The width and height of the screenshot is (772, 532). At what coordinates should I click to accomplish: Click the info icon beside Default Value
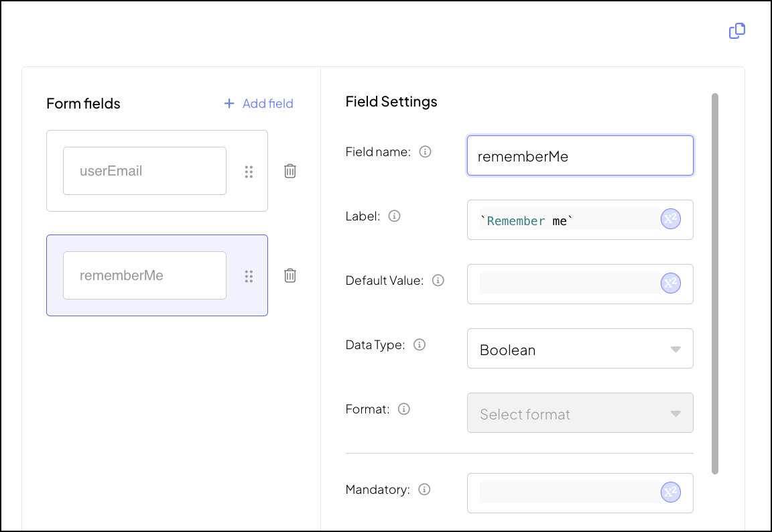pyautogui.click(x=438, y=281)
